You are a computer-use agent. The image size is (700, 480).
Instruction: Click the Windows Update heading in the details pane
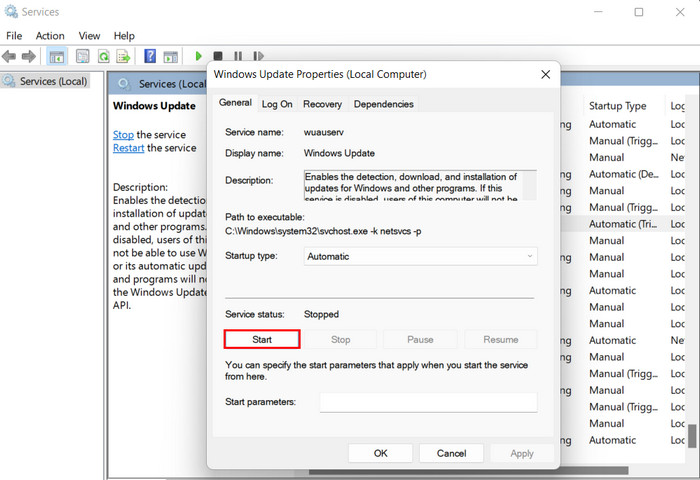coord(154,106)
